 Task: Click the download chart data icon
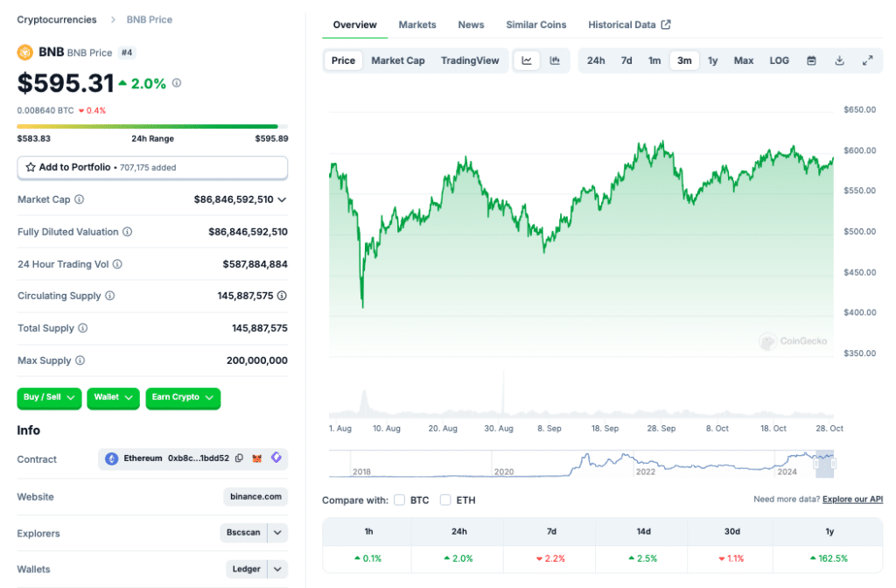coord(839,60)
